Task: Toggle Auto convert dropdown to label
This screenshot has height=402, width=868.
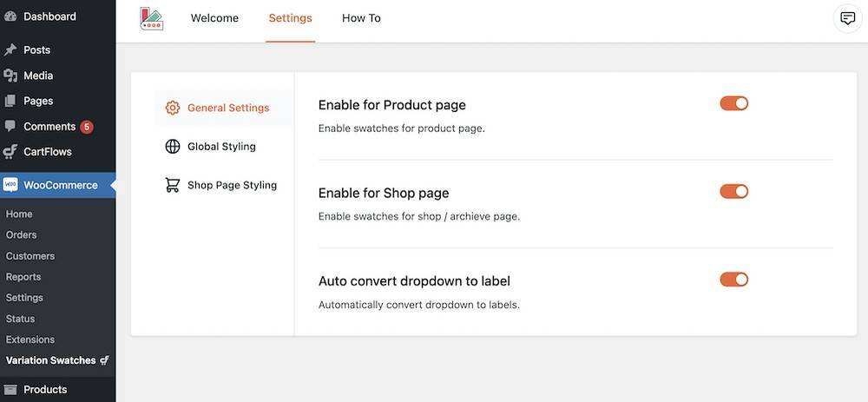Action: (733, 280)
